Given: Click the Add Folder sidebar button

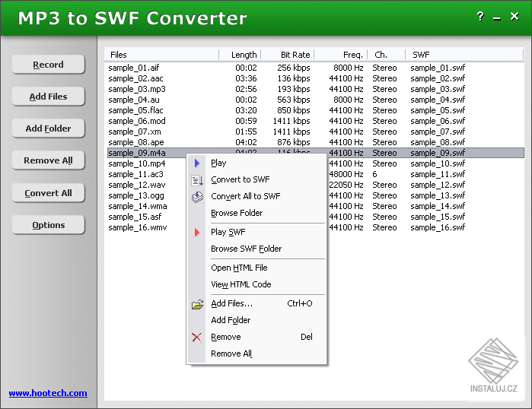Looking at the screenshot, I should [x=48, y=128].
